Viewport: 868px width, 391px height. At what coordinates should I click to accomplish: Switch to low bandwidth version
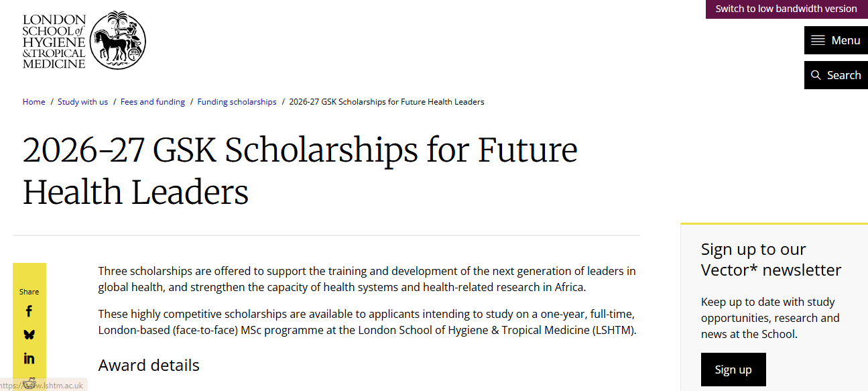(786, 9)
